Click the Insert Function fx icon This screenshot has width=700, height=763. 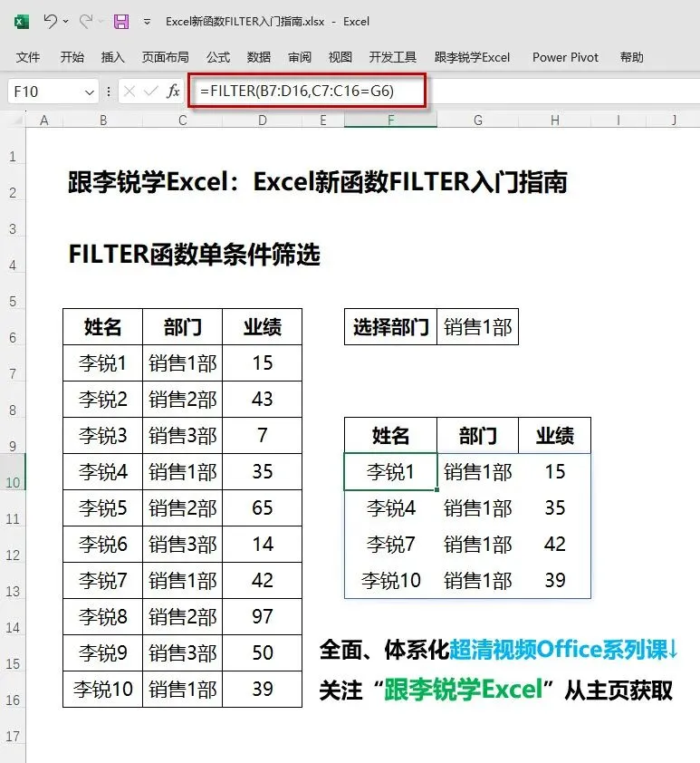click(x=173, y=91)
